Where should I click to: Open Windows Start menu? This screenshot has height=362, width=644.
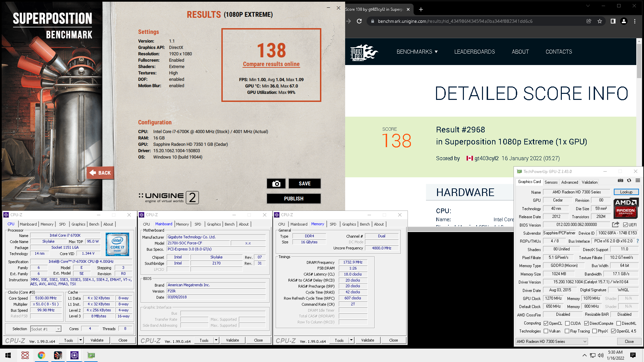pyautogui.click(x=8, y=355)
